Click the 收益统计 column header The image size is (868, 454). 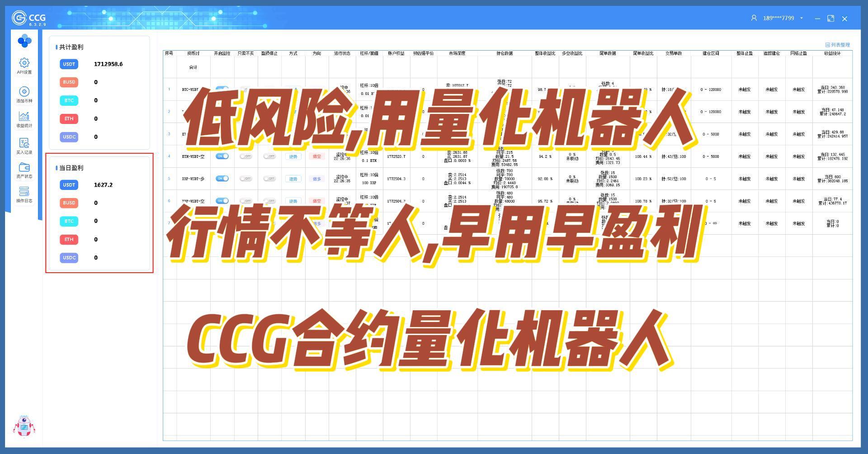(x=832, y=53)
